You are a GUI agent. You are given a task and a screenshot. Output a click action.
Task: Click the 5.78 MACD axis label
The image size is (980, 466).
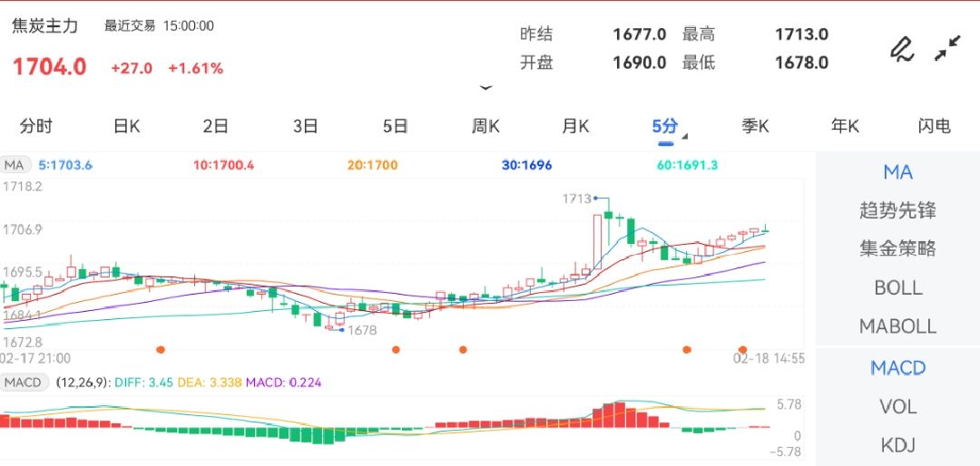pos(789,404)
